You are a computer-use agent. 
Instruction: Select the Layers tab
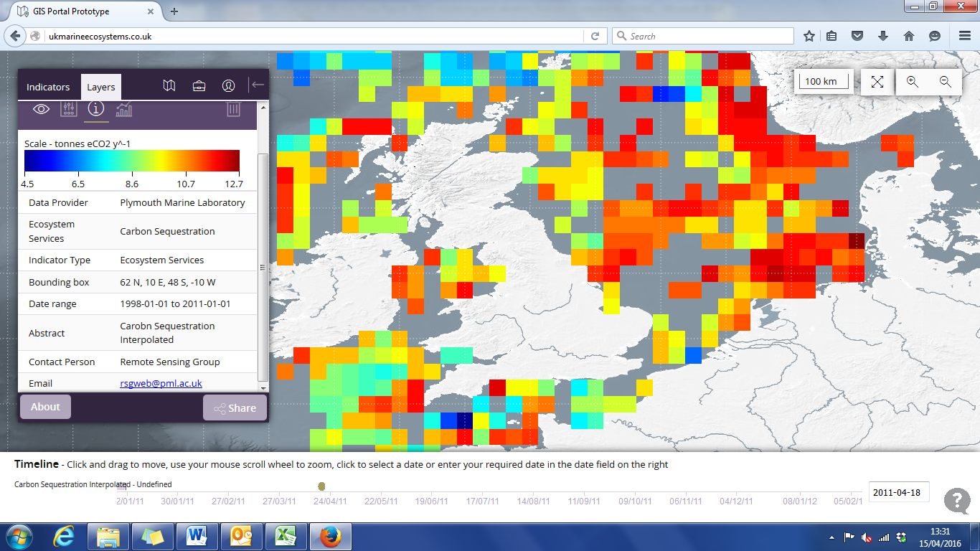click(x=100, y=86)
